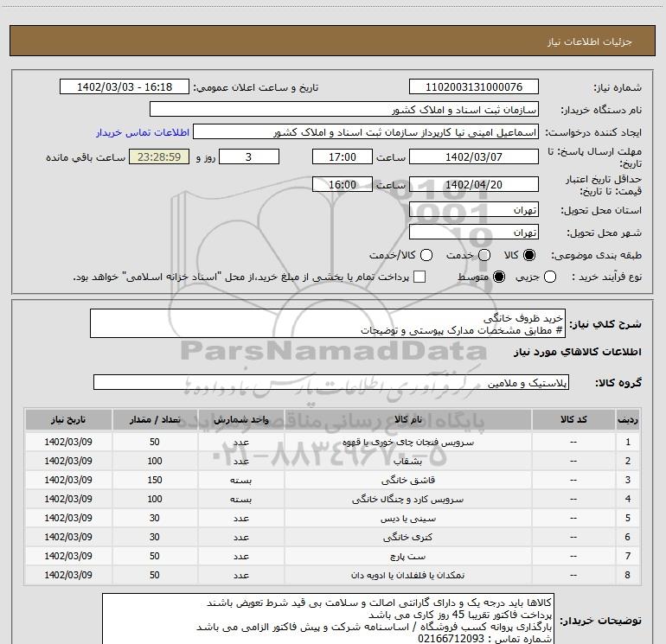Select the کالا/خدمت radio button

click(426, 255)
